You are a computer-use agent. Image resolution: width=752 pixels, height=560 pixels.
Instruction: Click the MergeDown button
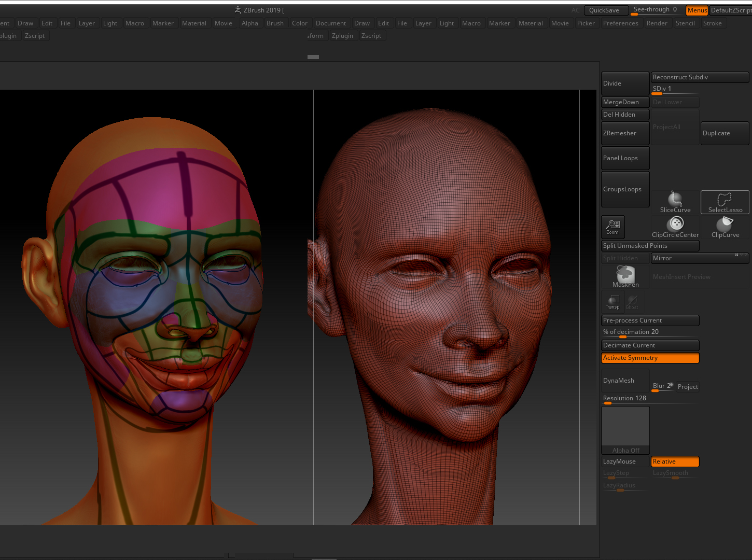click(625, 102)
